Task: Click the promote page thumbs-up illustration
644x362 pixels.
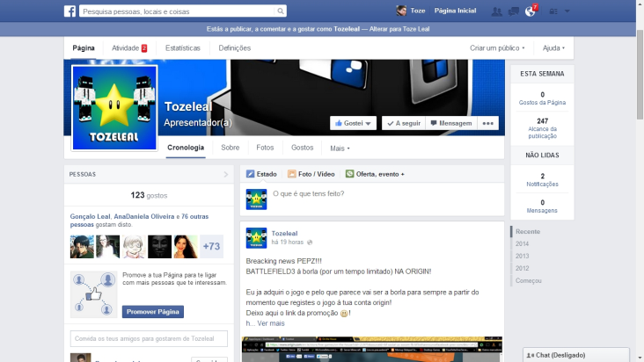Action: (x=93, y=294)
